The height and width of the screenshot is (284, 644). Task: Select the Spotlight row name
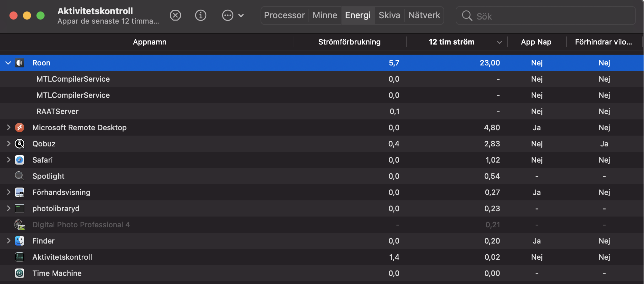48,176
